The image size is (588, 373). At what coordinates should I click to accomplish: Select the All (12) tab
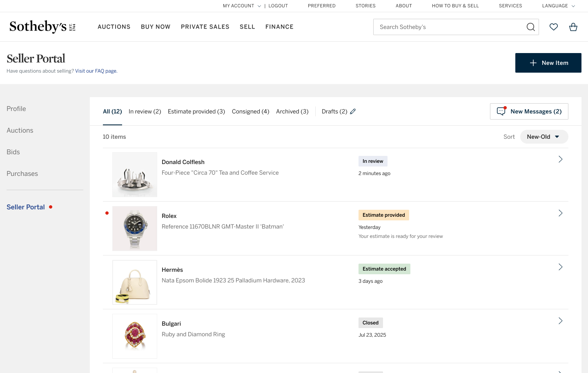click(x=112, y=111)
